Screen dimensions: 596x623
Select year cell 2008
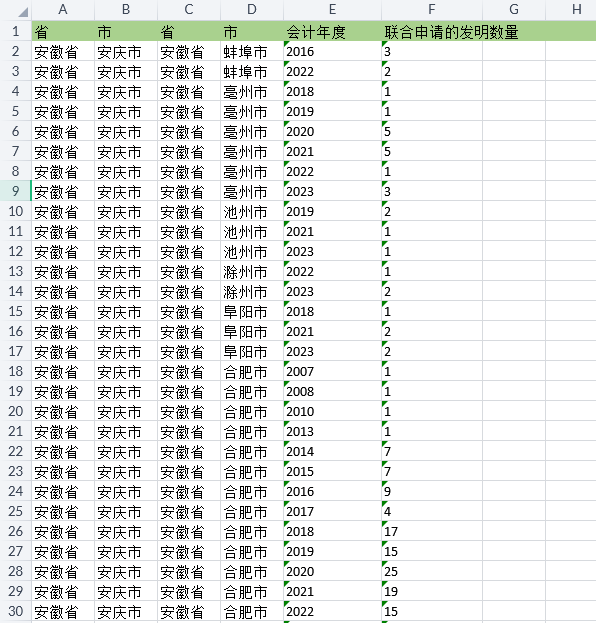pyautogui.click(x=333, y=391)
